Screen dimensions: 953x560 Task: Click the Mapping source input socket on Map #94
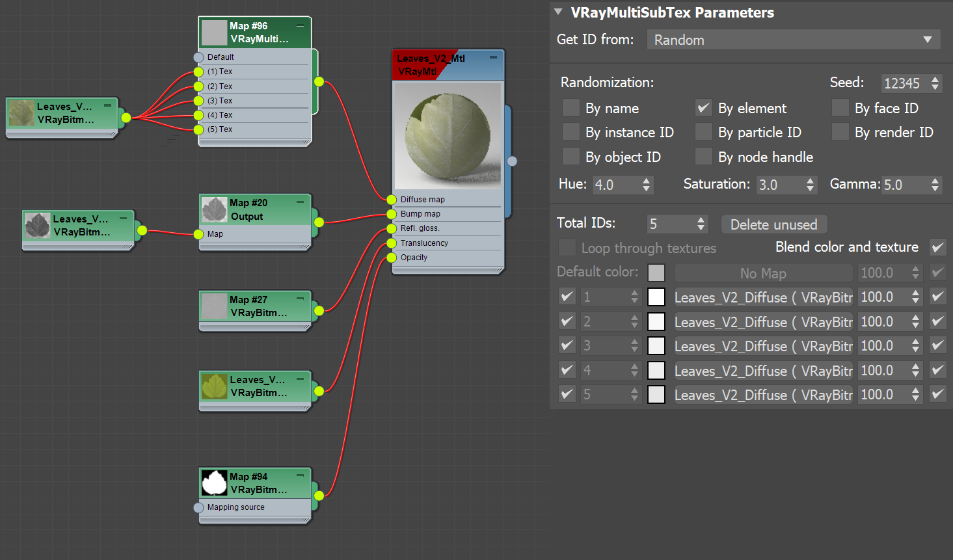click(x=199, y=507)
